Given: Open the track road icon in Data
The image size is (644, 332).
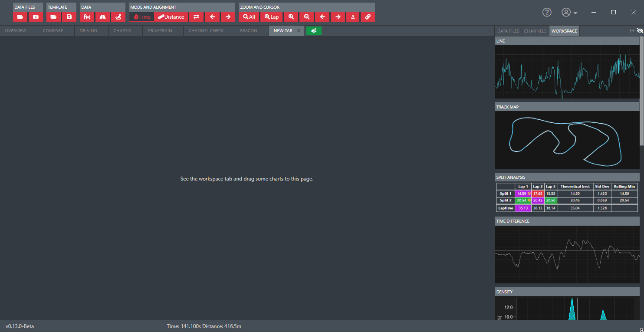Looking at the screenshot, I should pos(102,17).
